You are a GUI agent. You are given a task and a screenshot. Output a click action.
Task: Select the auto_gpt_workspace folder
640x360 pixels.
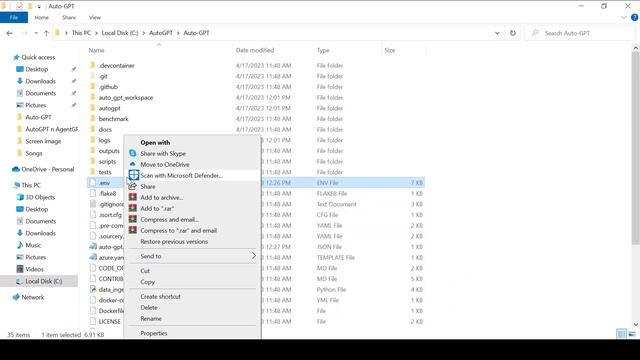point(126,98)
